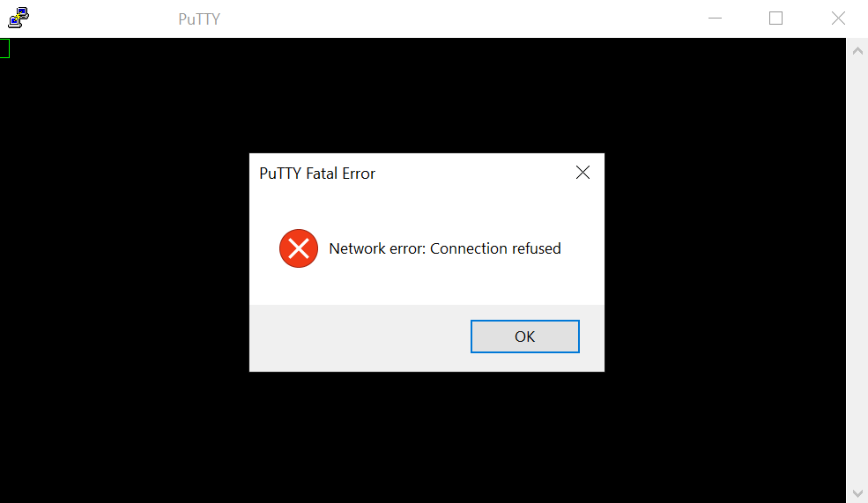This screenshot has height=503, width=868.
Task: Minimize the PuTTY window
Action: pos(716,18)
